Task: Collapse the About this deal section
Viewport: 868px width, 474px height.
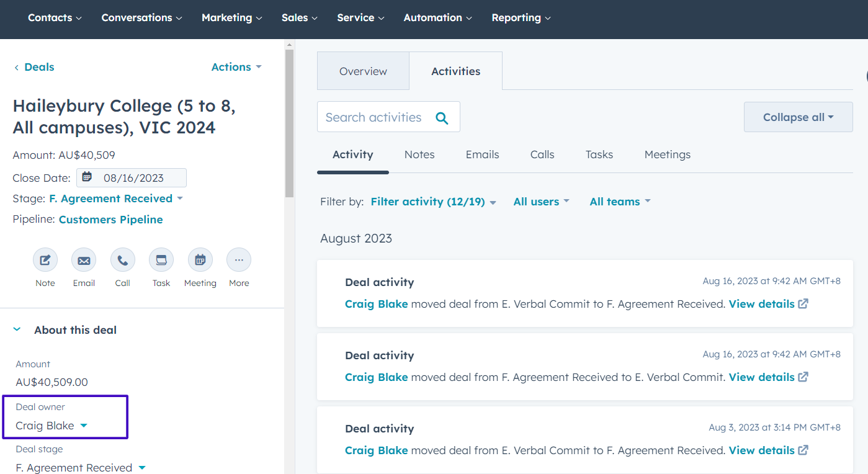Action: click(x=17, y=330)
